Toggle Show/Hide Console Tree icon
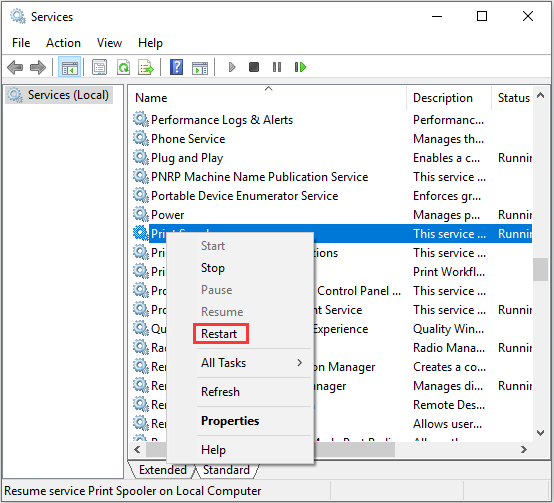Image resolution: width=554 pixels, height=503 pixels. (x=70, y=67)
